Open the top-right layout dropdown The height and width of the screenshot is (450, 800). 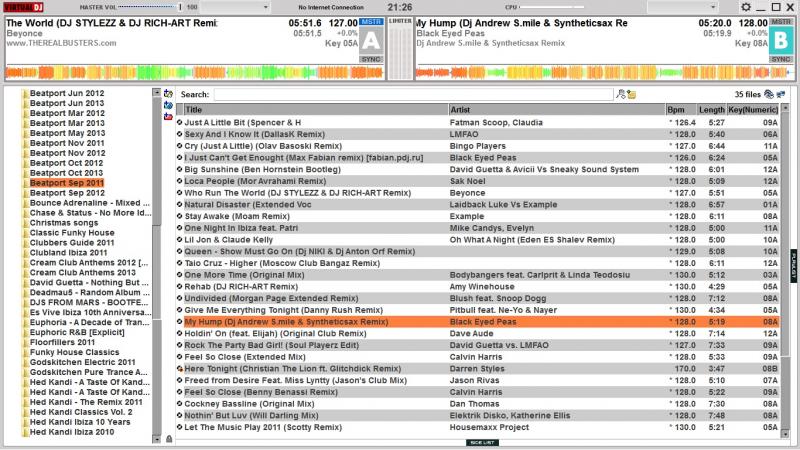coord(682,7)
